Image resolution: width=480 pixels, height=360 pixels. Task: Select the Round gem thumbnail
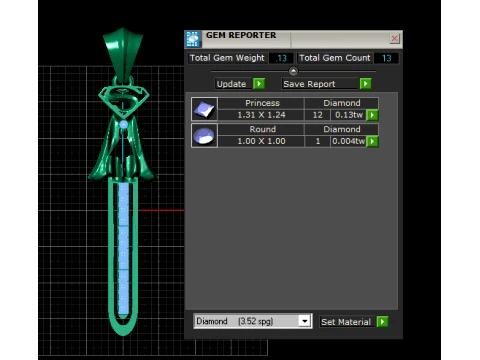[x=204, y=135]
